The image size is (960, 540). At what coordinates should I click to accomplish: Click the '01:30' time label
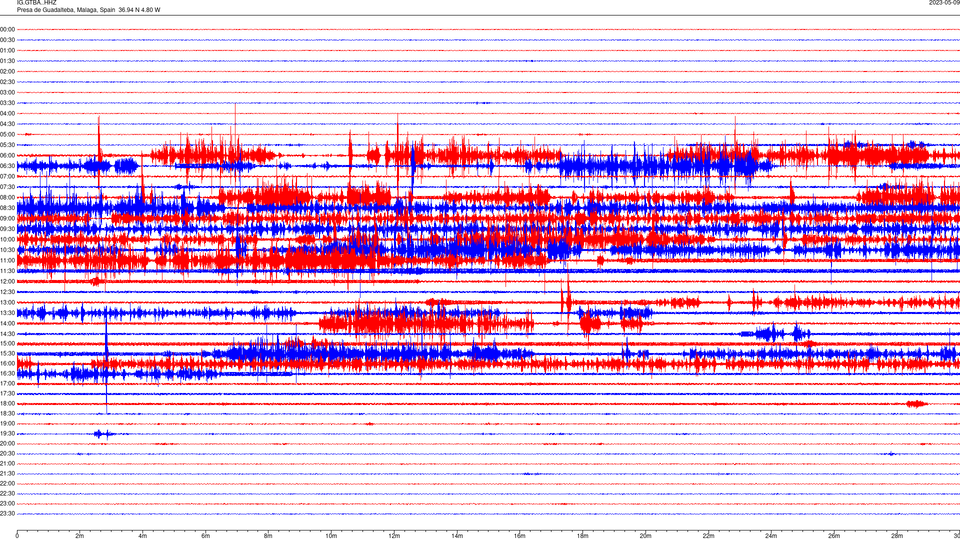(7, 61)
